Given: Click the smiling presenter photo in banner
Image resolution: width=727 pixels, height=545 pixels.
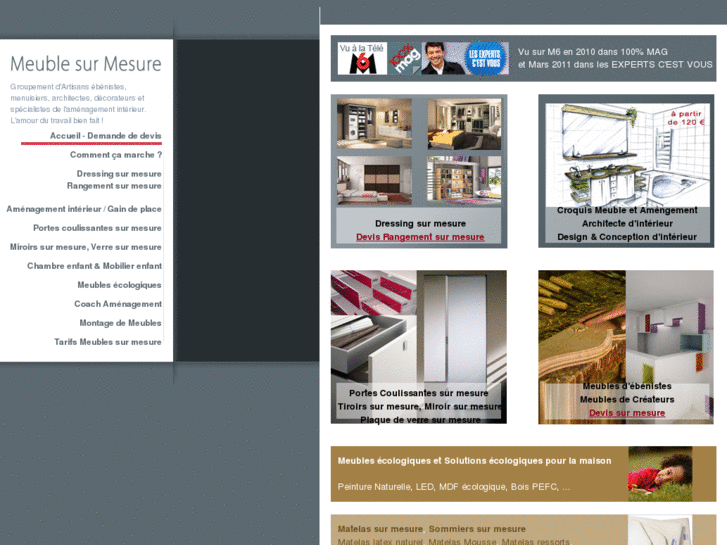Looking at the screenshot, I should point(438,58).
